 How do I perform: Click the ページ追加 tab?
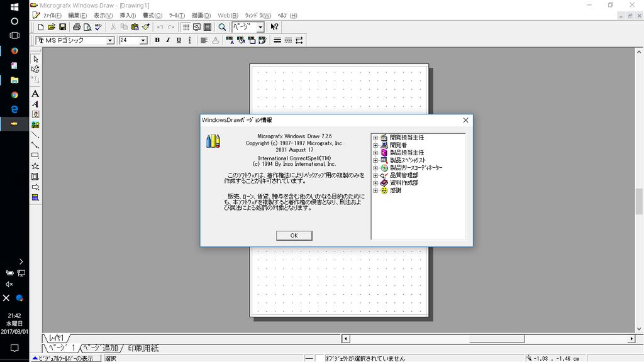coord(101,348)
